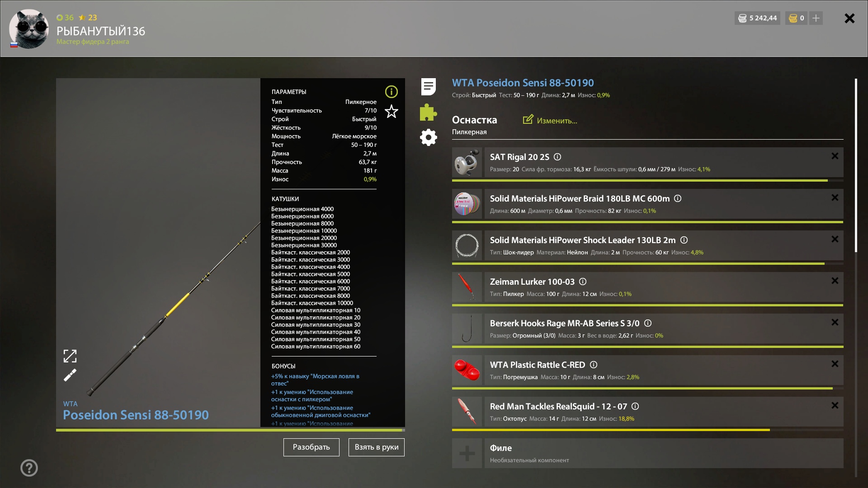Open info for Red Man Tackles RealSquid
Screen dimensions: 868x488
coord(636,406)
